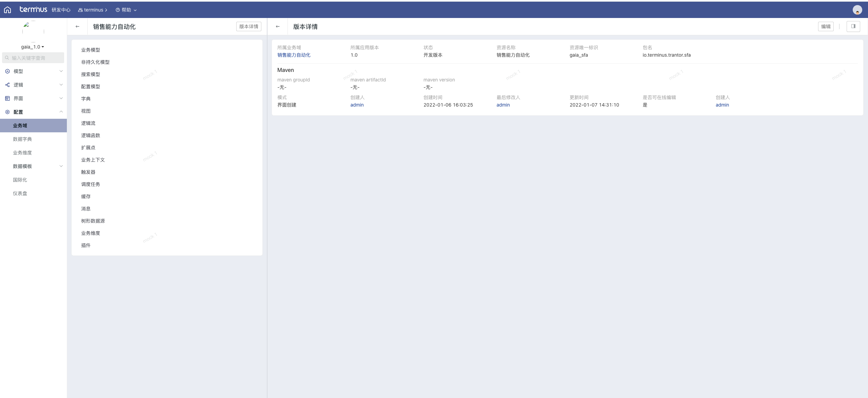868x398 pixels.
Task: Click the 版本详情 button
Action: 249,26
